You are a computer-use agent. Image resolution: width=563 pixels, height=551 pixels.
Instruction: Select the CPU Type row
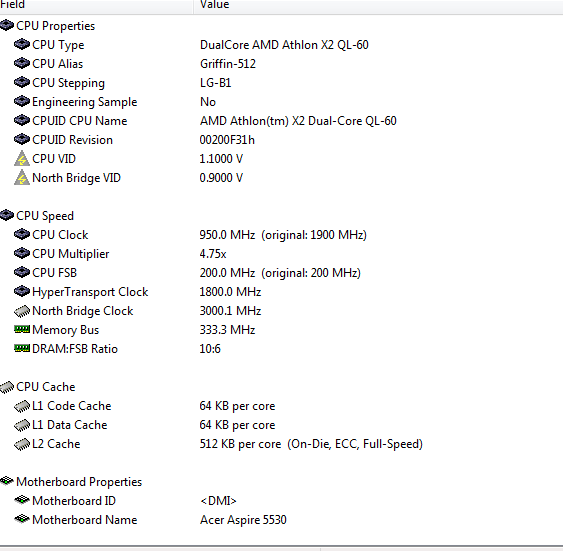coord(282,45)
